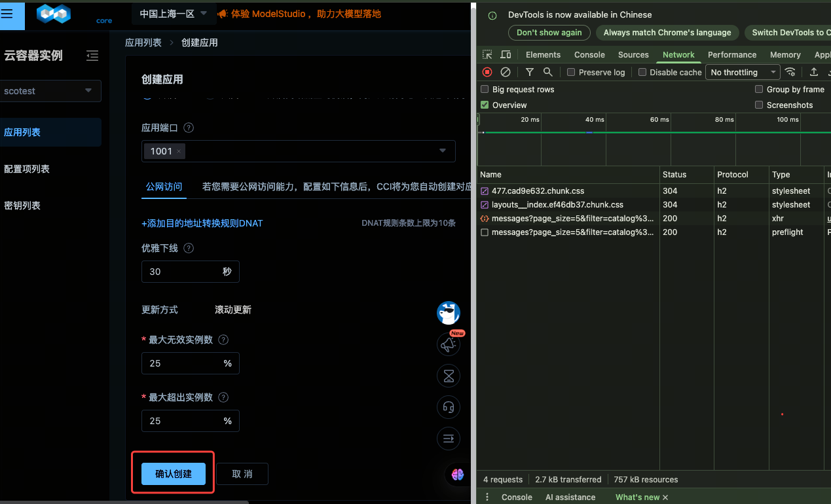The width and height of the screenshot is (831, 504).
Task: Click the help icon beside 应用端口
Action: tap(189, 128)
